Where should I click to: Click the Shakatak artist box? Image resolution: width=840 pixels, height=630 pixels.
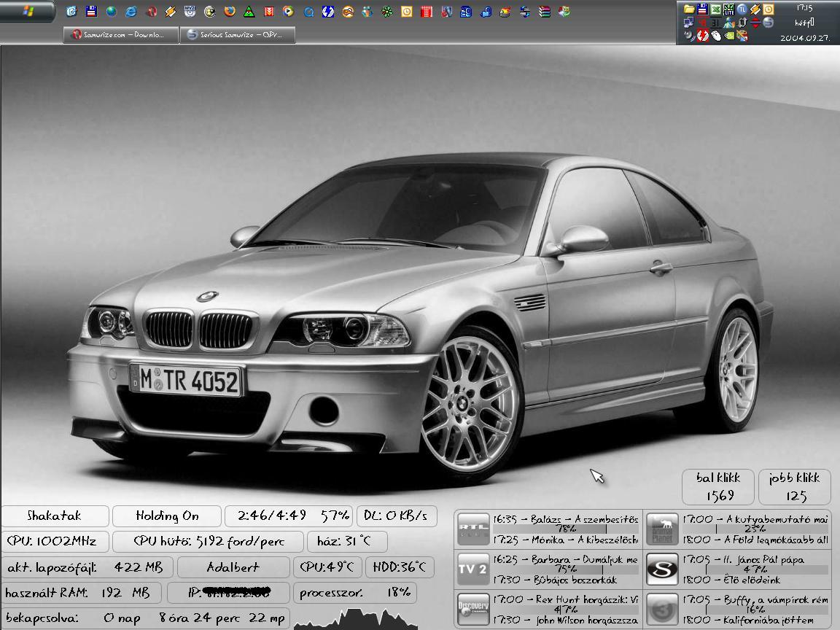pos(55,516)
